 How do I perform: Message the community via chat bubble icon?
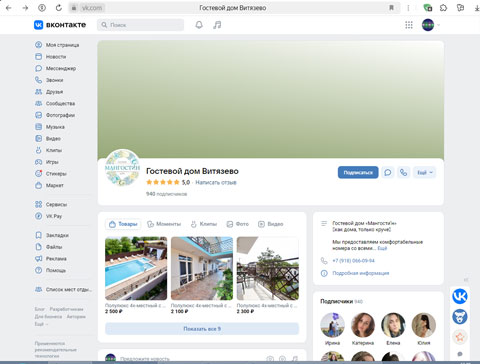(388, 172)
